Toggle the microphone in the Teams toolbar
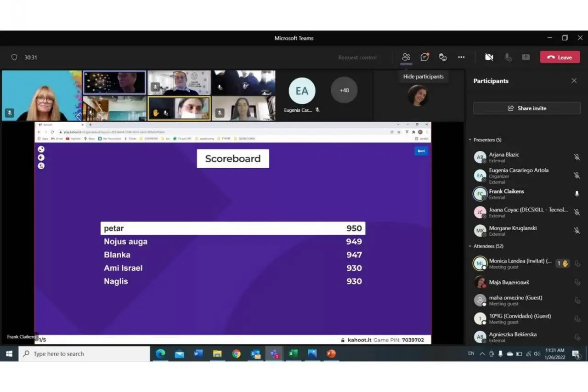This screenshot has width=588, height=392. tap(508, 57)
